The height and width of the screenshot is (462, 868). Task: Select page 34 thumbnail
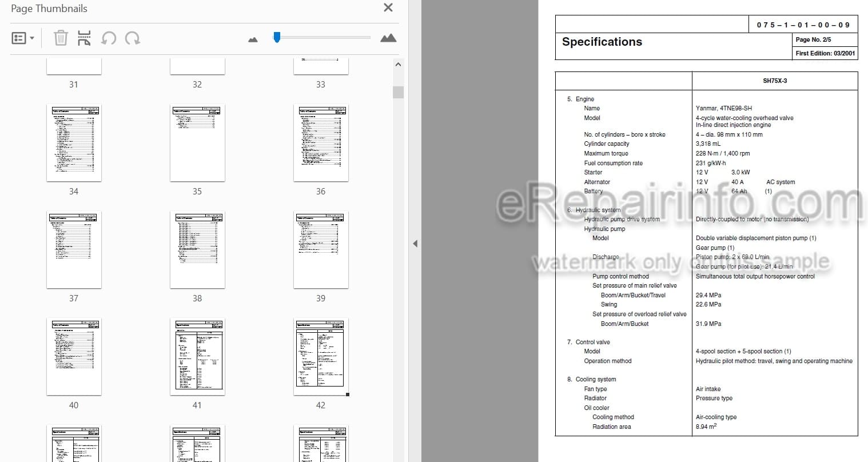click(x=74, y=143)
